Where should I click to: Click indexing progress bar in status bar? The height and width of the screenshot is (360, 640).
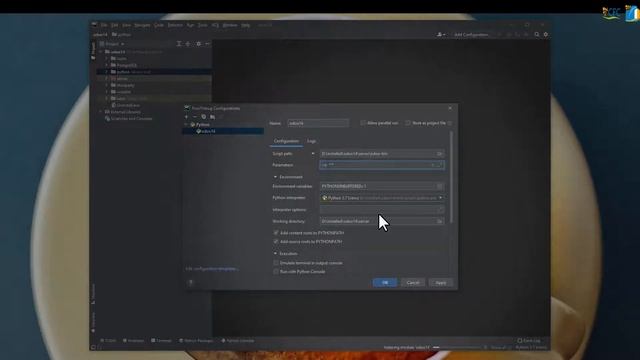457,347
